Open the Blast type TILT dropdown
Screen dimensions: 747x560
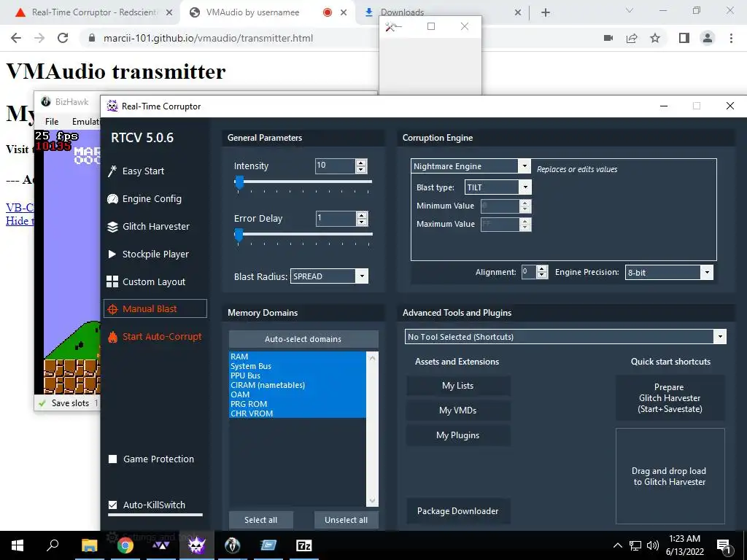pyautogui.click(x=525, y=187)
